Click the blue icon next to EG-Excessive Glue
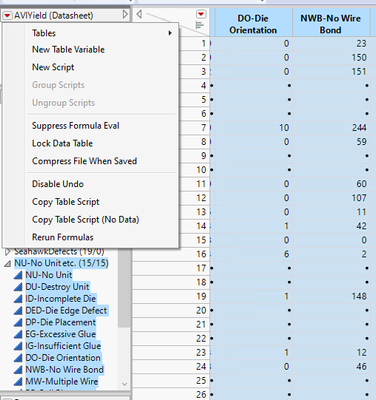The image size is (376, 400). pyautogui.click(x=18, y=334)
